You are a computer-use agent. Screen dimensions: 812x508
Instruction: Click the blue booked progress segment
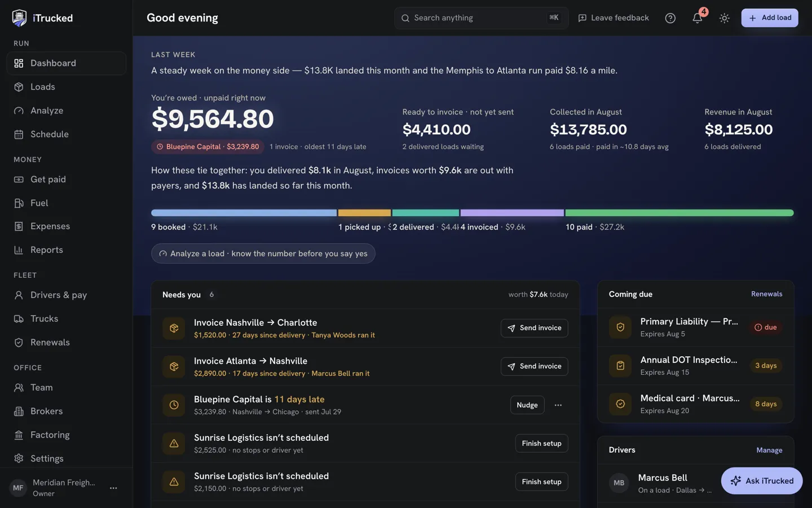(244, 213)
